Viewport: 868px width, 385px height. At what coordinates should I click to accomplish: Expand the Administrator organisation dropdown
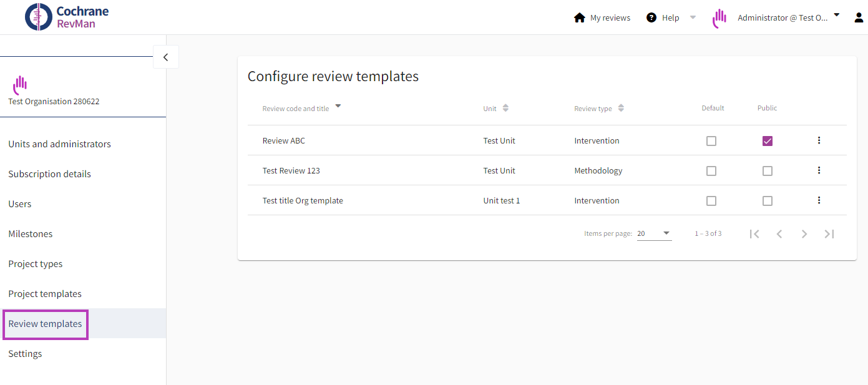[x=837, y=16]
